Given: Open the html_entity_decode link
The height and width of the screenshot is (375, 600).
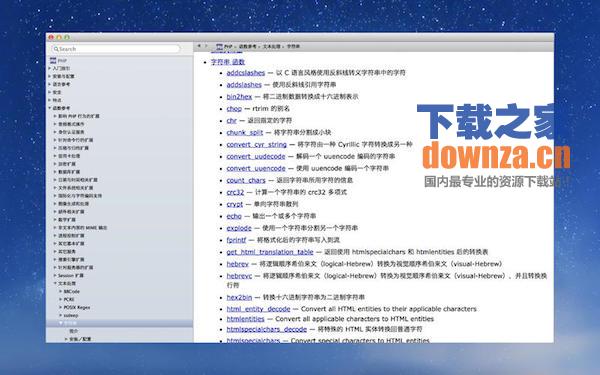Looking at the screenshot, I should click(x=258, y=309).
